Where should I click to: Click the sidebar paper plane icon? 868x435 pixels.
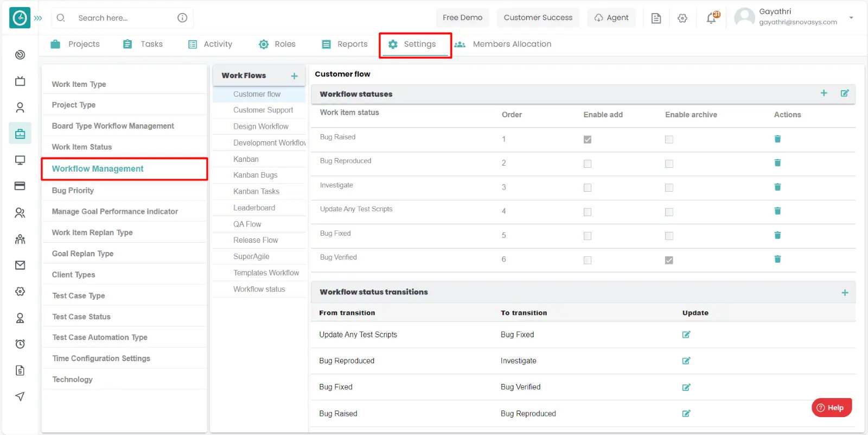coord(20,396)
